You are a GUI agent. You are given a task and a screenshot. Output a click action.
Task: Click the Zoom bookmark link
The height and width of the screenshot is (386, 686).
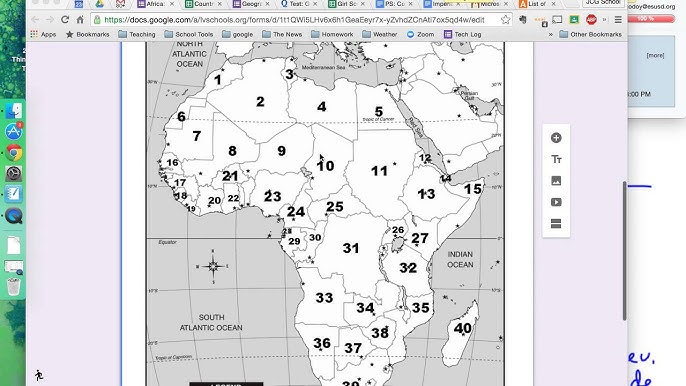click(420, 34)
